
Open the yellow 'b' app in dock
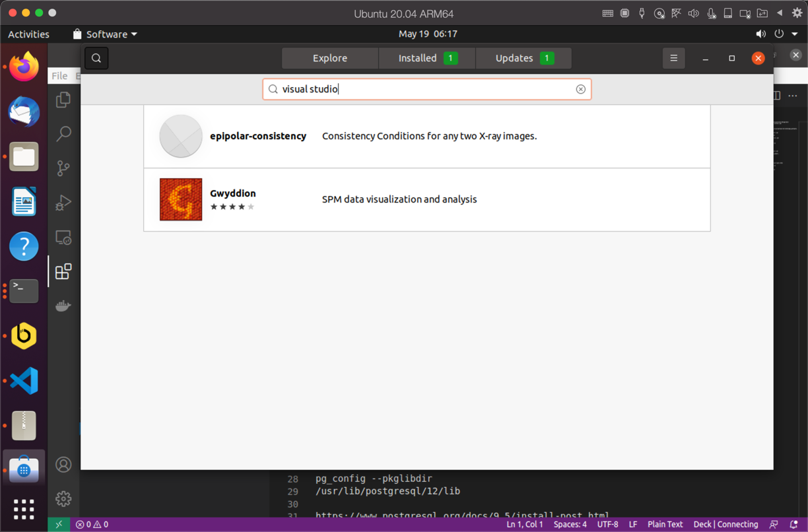(x=24, y=336)
